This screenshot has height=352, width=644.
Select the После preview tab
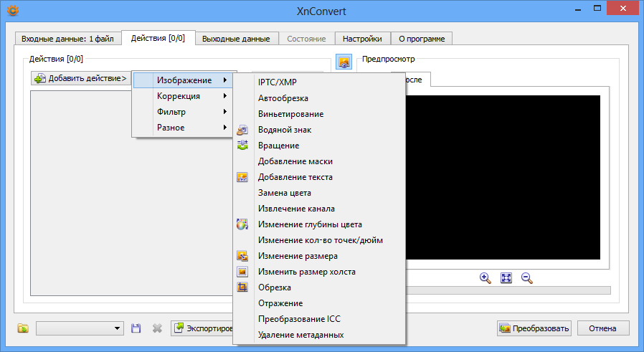point(417,80)
